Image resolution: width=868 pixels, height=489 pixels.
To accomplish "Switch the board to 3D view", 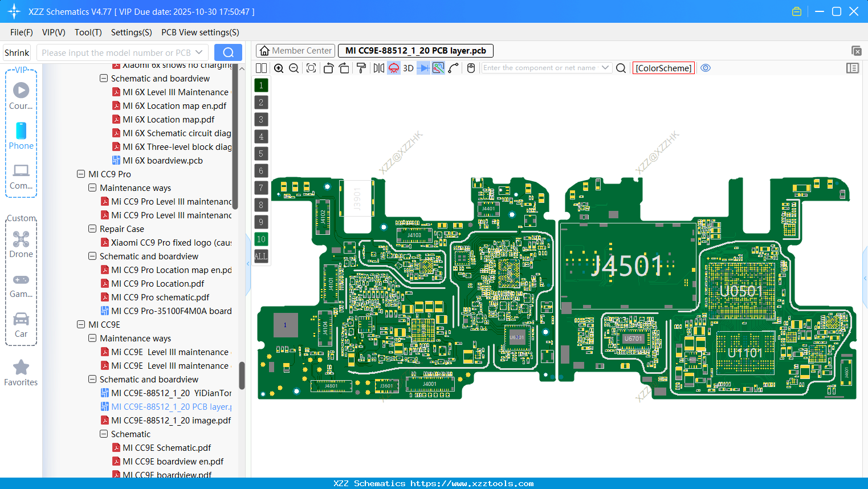I will [407, 68].
